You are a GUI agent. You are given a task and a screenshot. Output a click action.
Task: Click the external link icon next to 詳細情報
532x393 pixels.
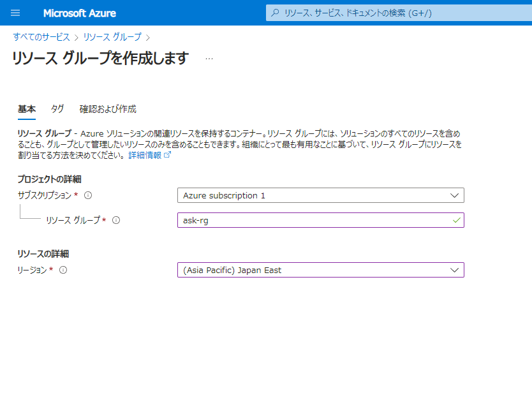(168, 155)
